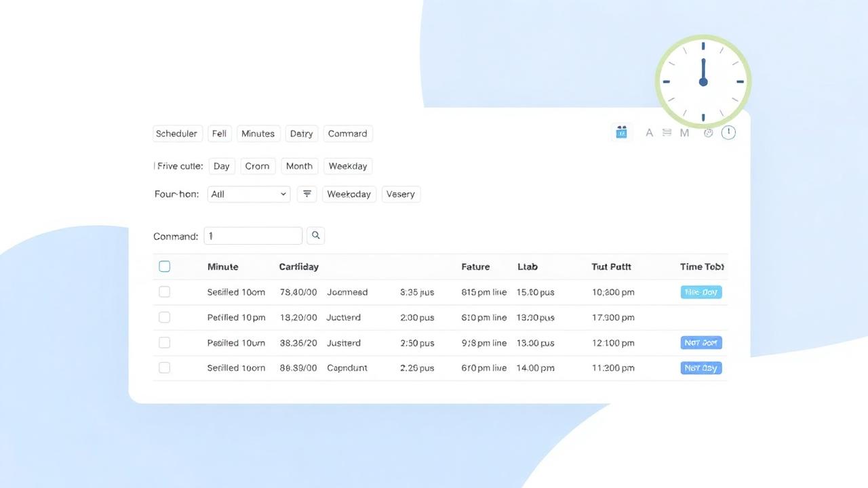This screenshot has width=868, height=488.
Task: Click the 11.200 pm cell
Action: point(613,368)
